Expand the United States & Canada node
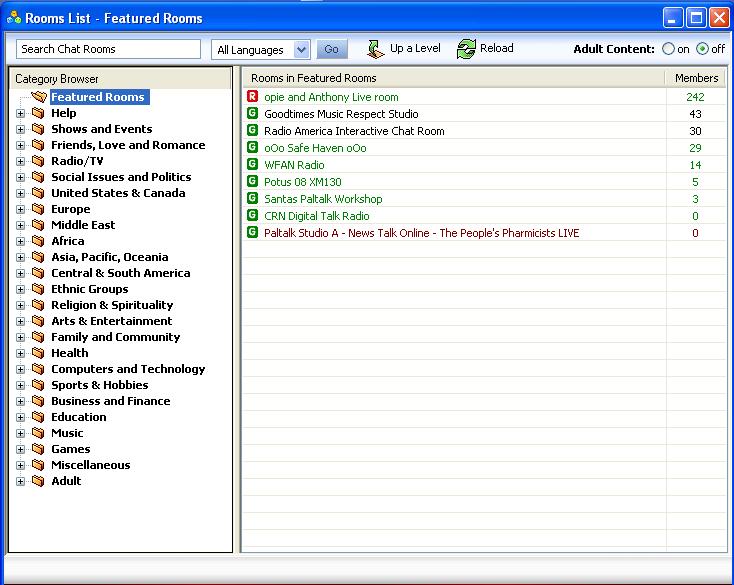This screenshot has height=585, width=734. pos(20,193)
